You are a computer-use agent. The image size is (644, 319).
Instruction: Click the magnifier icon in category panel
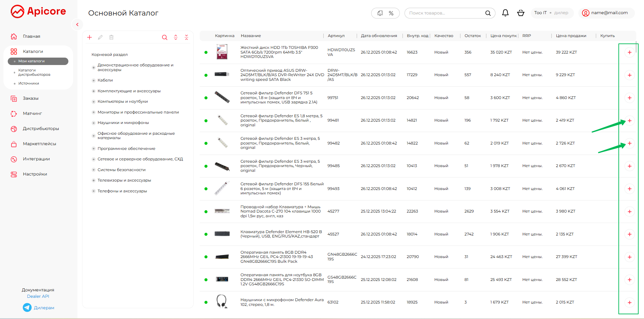pyautogui.click(x=164, y=37)
